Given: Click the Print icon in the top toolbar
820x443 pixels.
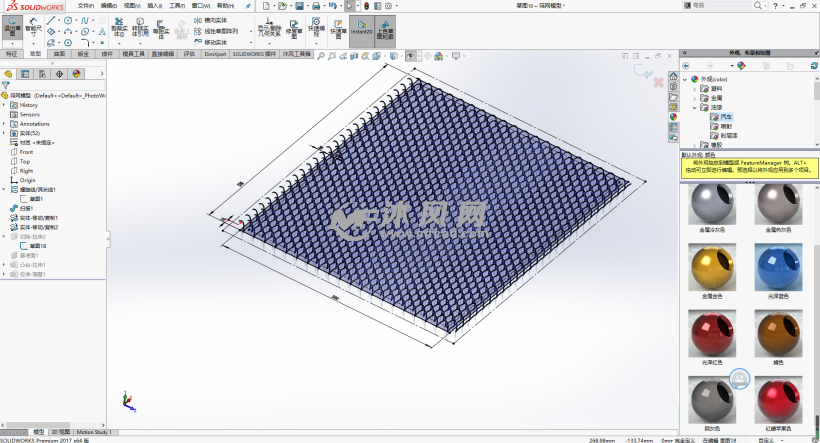Looking at the screenshot, I should click(316, 6).
